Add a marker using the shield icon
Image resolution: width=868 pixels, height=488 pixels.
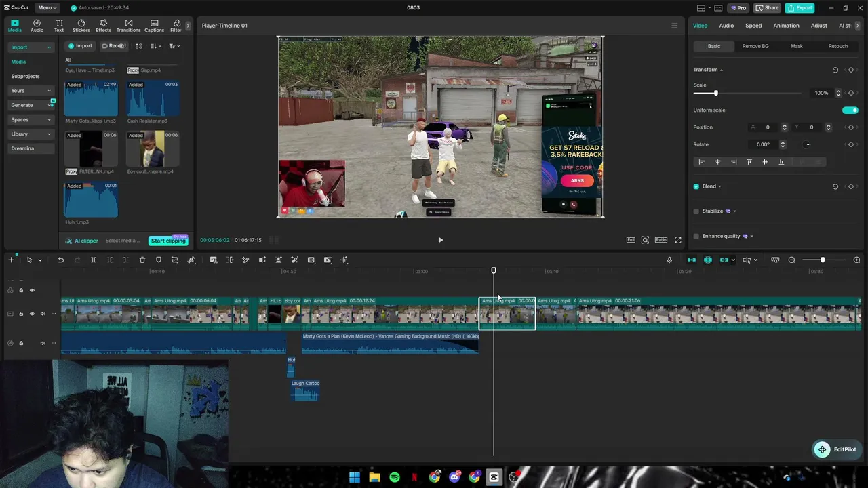(x=159, y=260)
